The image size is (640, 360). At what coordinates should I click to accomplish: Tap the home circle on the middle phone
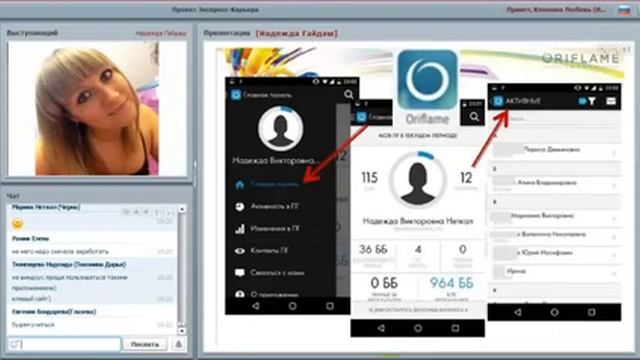tap(418, 328)
